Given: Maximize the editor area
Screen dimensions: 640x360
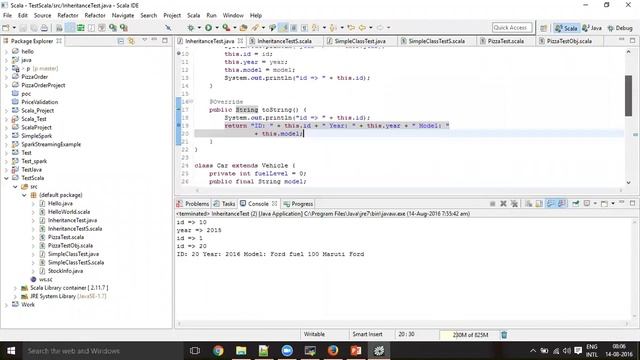Looking at the screenshot, I should (x=632, y=40).
